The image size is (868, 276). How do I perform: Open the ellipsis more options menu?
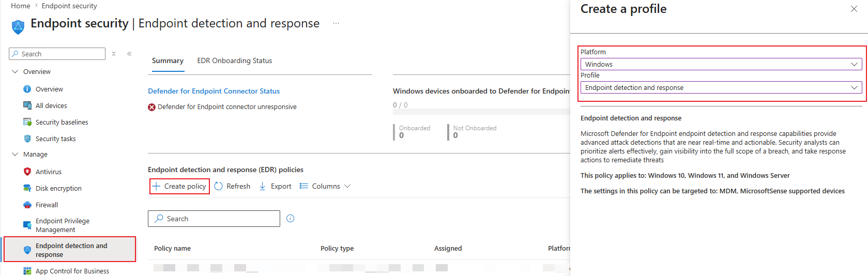[x=336, y=23]
